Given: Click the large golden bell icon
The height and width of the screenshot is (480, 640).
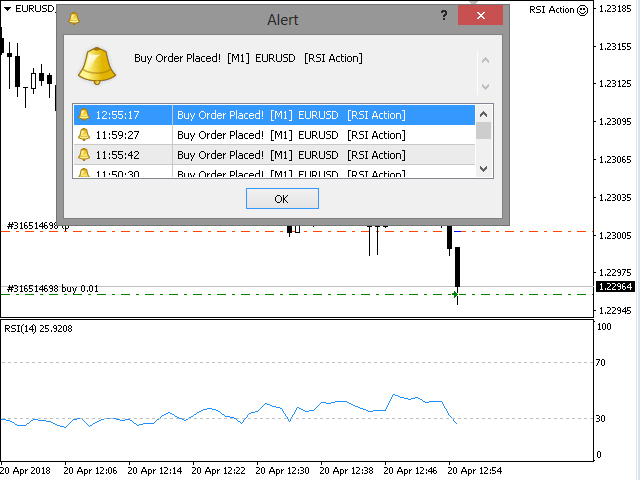Looking at the screenshot, I should click(97, 66).
